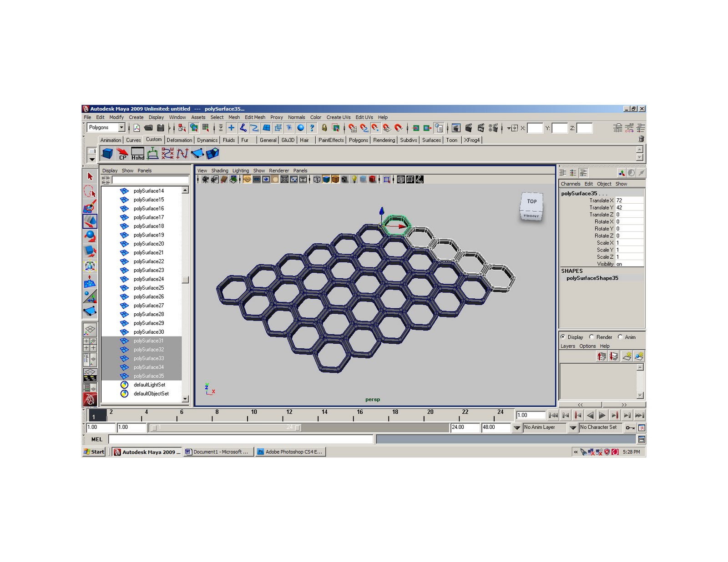Open render settings icon
The height and width of the screenshot is (562, 728).
point(493,128)
